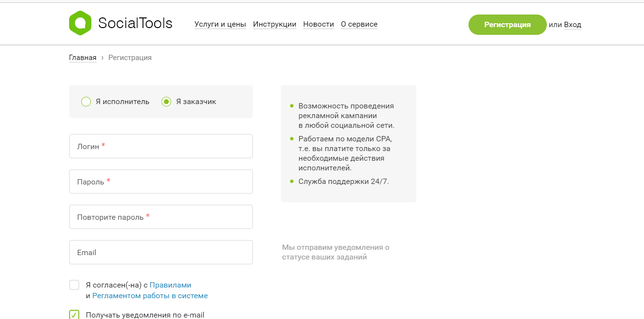Screen dimensions: 644x319
Task: Uncheck 'Получать уведомления по e-mail'
Action: click(73, 315)
